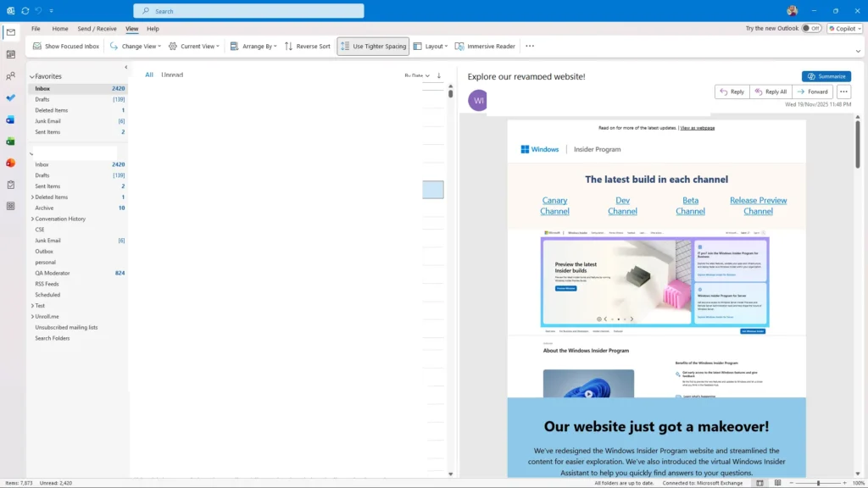This screenshot has height=488, width=868.
Task: Select the View ribbon tab
Action: pos(131,28)
